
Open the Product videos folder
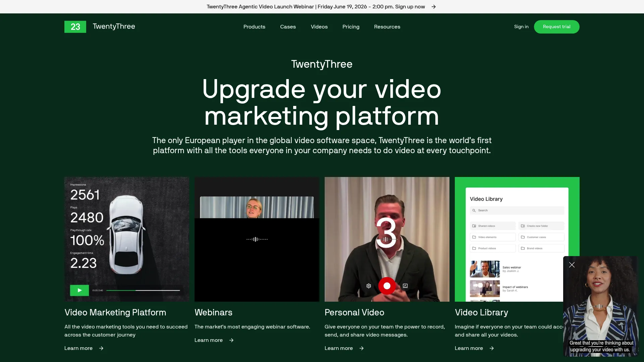493,248
